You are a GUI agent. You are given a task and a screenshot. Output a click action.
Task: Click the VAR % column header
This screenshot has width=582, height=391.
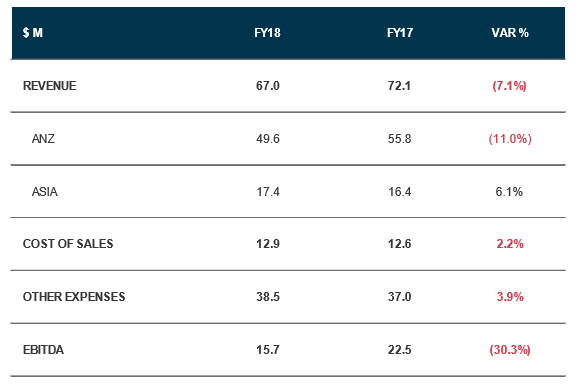pyautogui.click(x=510, y=33)
